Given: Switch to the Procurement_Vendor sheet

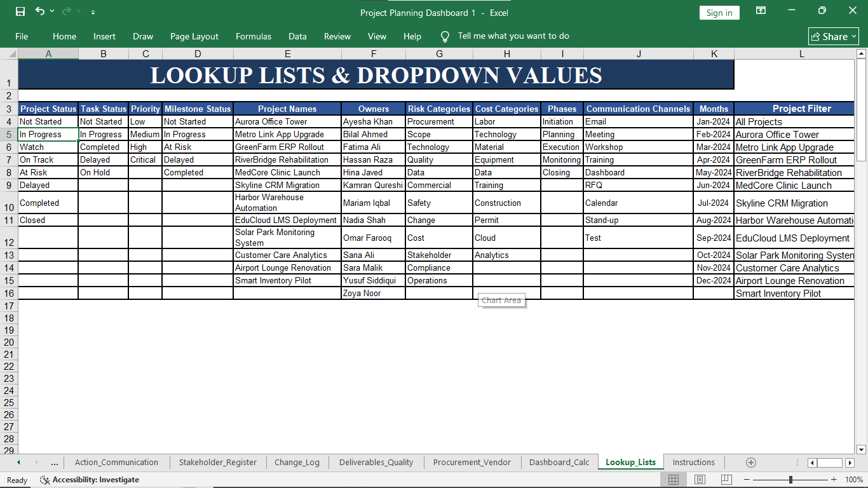Looking at the screenshot, I should (x=472, y=463).
